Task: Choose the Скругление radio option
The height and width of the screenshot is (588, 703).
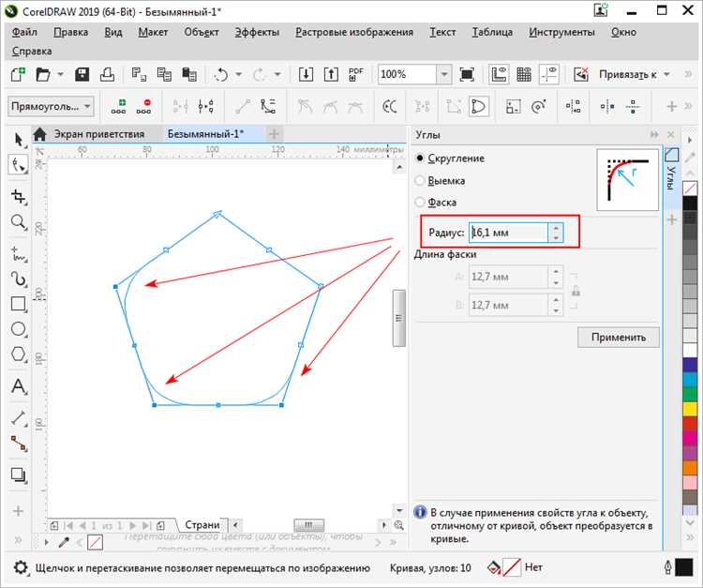Action: tap(421, 158)
